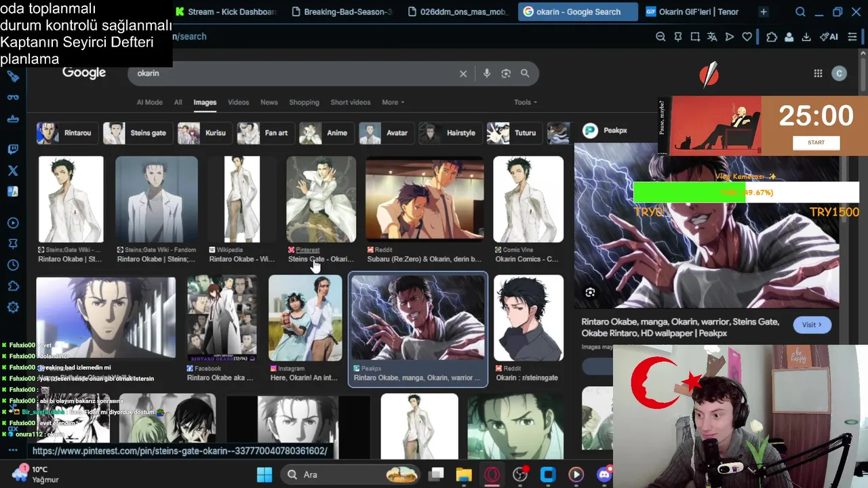Open history clock icon in sidebar
Screen dimensions: 868x488
click(x=13, y=265)
